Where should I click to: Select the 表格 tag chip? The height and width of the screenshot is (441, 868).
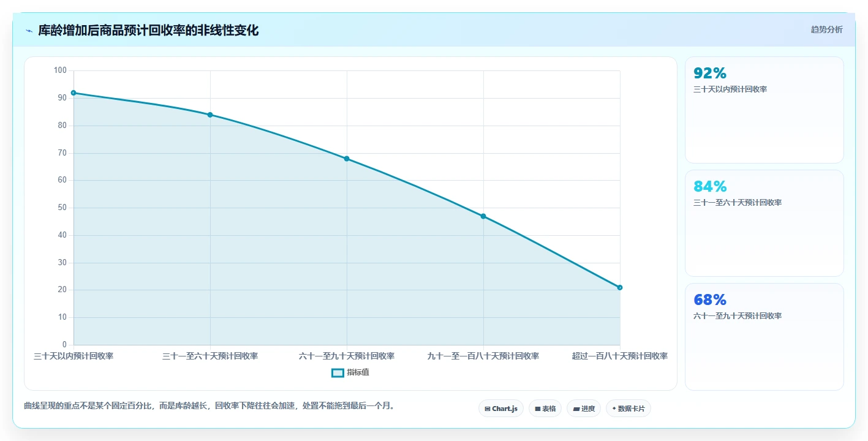tap(545, 409)
